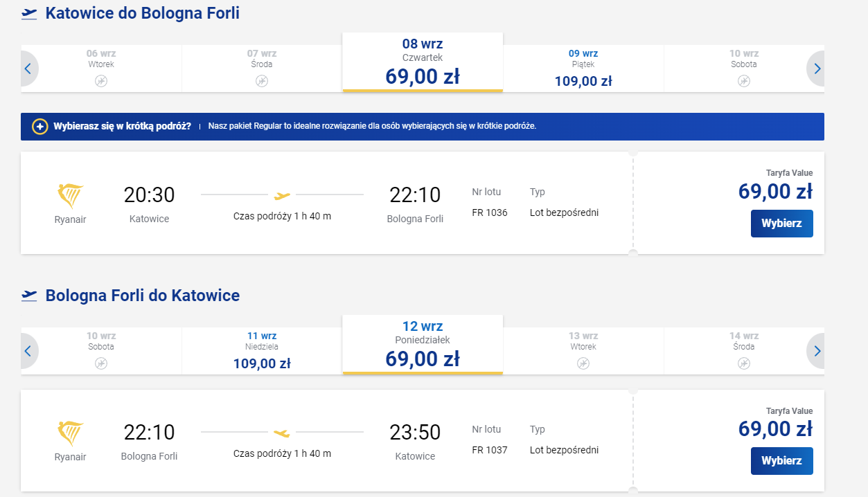
Task: Click Wybierz for the Bologna Forli 22:10 flight
Action: pyautogui.click(x=781, y=460)
